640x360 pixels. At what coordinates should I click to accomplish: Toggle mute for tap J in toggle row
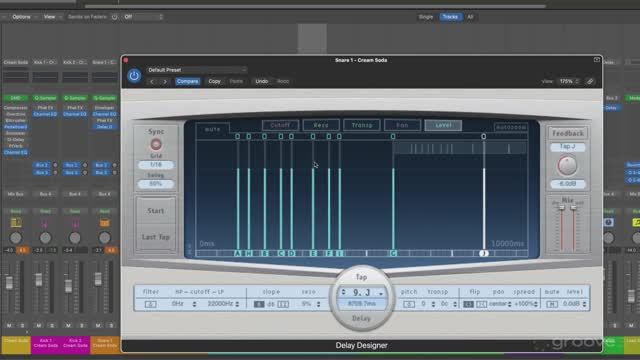coord(484,136)
